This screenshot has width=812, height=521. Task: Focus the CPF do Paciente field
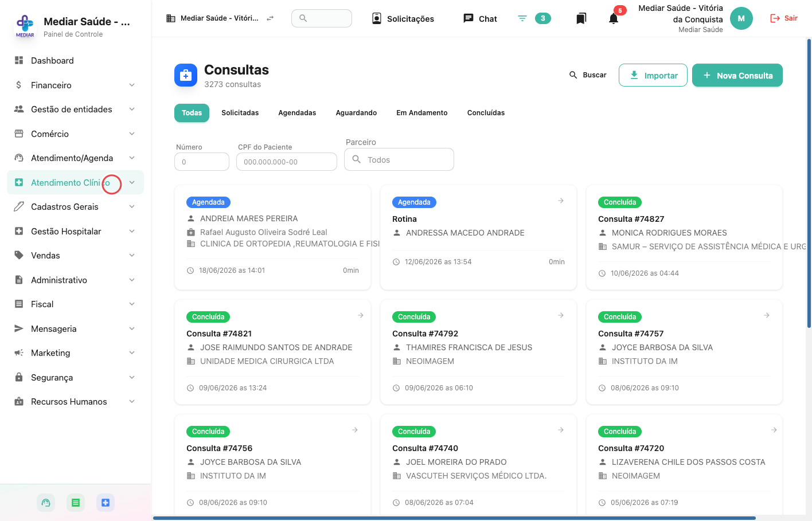pos(287,162)
